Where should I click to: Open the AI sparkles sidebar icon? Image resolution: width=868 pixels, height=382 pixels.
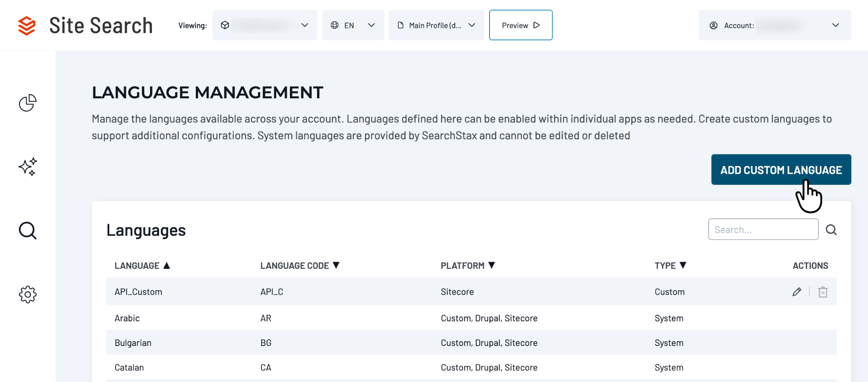pos(28,167)
